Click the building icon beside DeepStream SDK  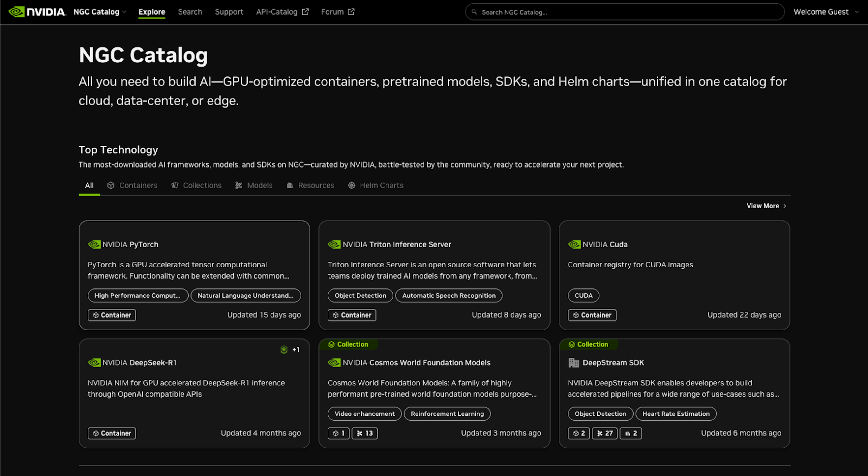(x=574, y=363)
